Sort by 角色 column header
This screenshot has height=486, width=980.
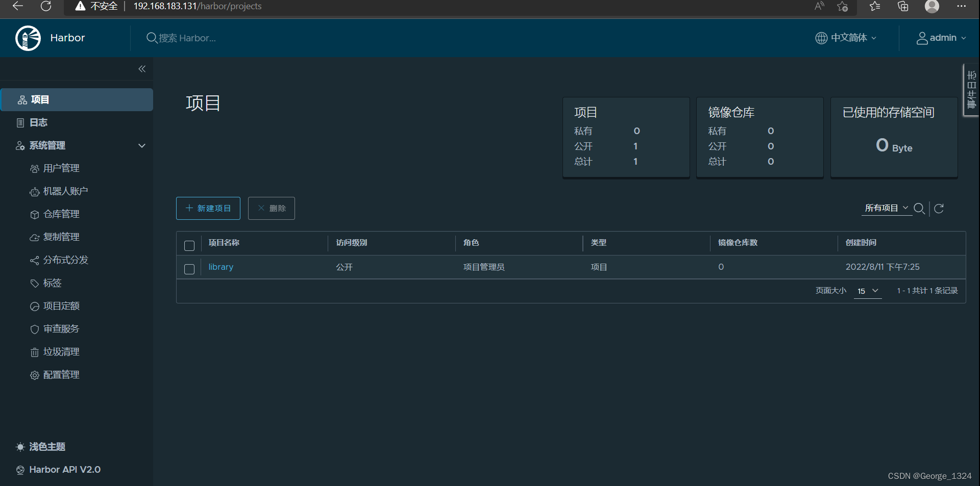click(x=471, y=243)
